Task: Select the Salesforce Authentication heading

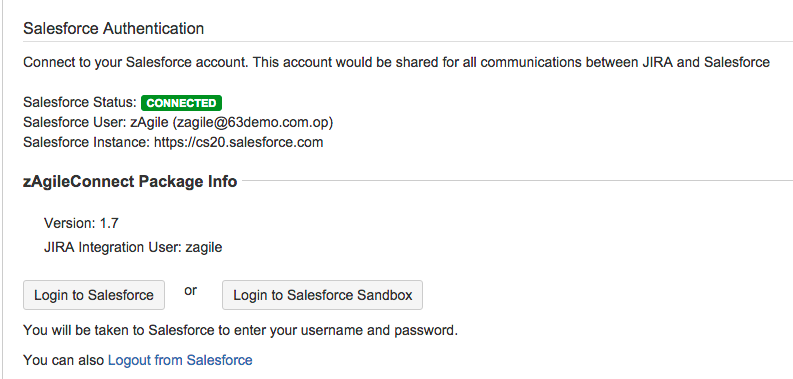Action: (113, 28)
